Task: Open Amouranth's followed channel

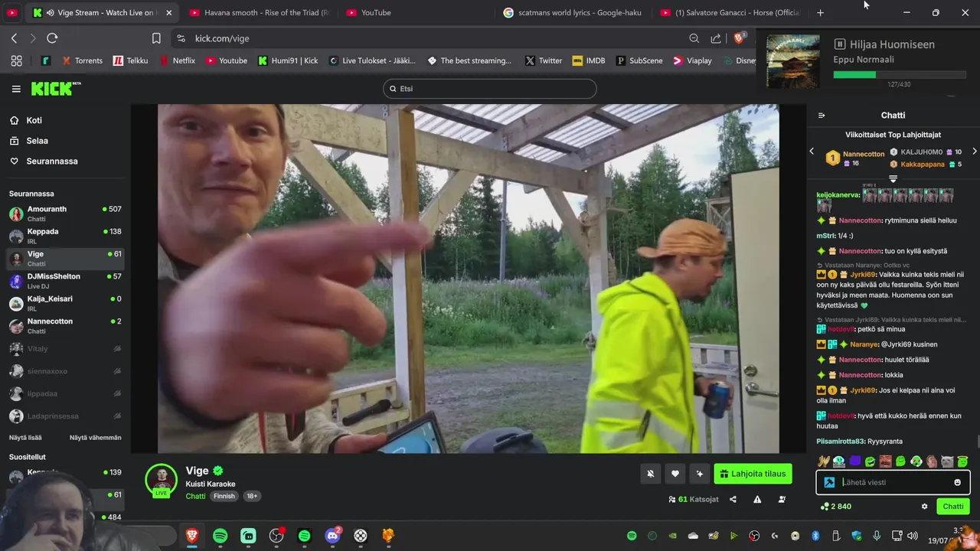Action: (x=65, y=214)
